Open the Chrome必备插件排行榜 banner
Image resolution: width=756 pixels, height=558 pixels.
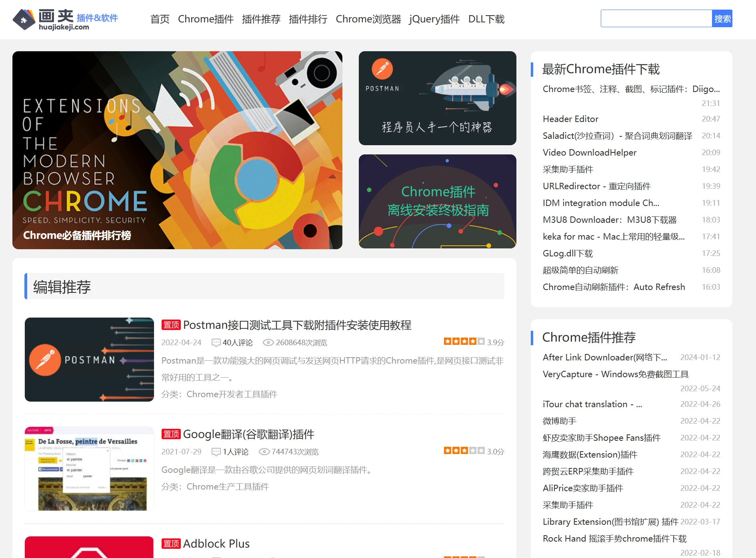pos(177,150)
